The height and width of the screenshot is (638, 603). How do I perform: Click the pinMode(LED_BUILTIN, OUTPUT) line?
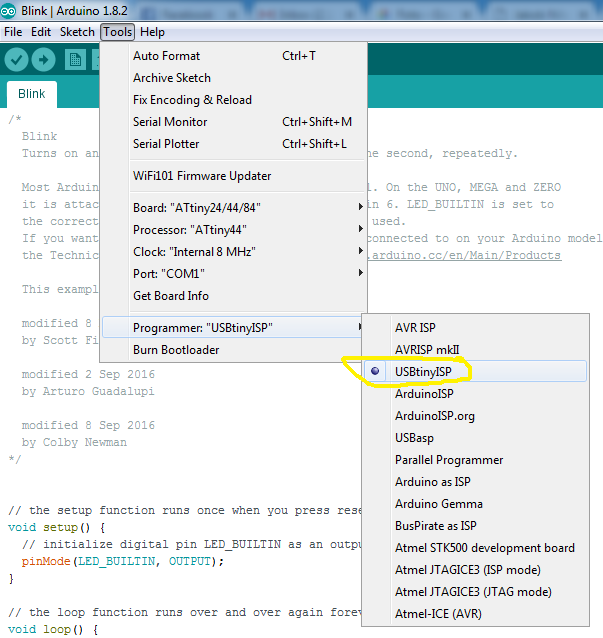(x=122, y=562)
